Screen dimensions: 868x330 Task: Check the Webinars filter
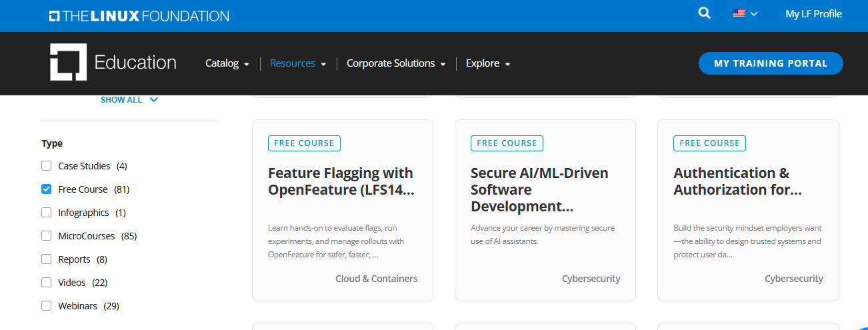(x=46, y=306)
